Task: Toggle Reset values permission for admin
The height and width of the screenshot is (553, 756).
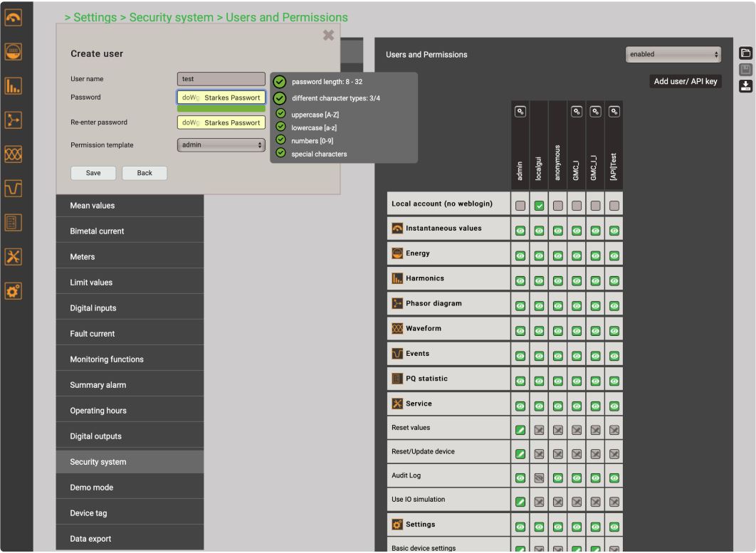Action: (520, 430)
